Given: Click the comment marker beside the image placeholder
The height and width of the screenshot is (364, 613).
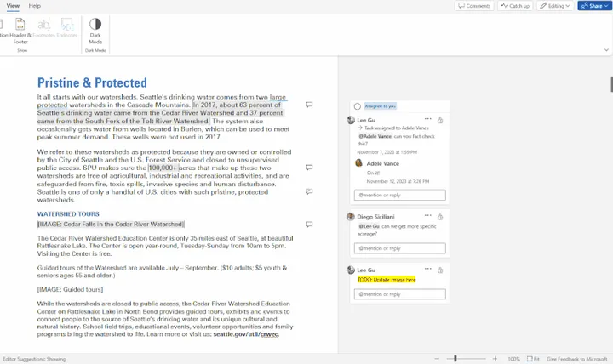Looking at the screenshot, I should (x=309, y=225).
